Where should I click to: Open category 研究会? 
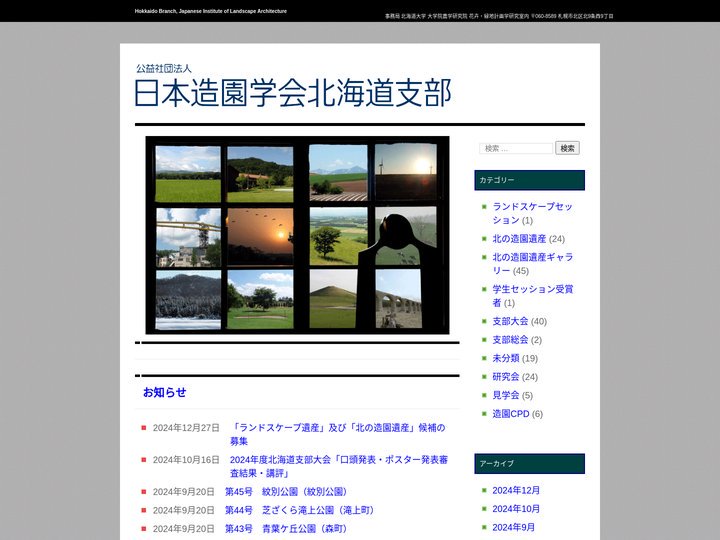pos(506,377)
